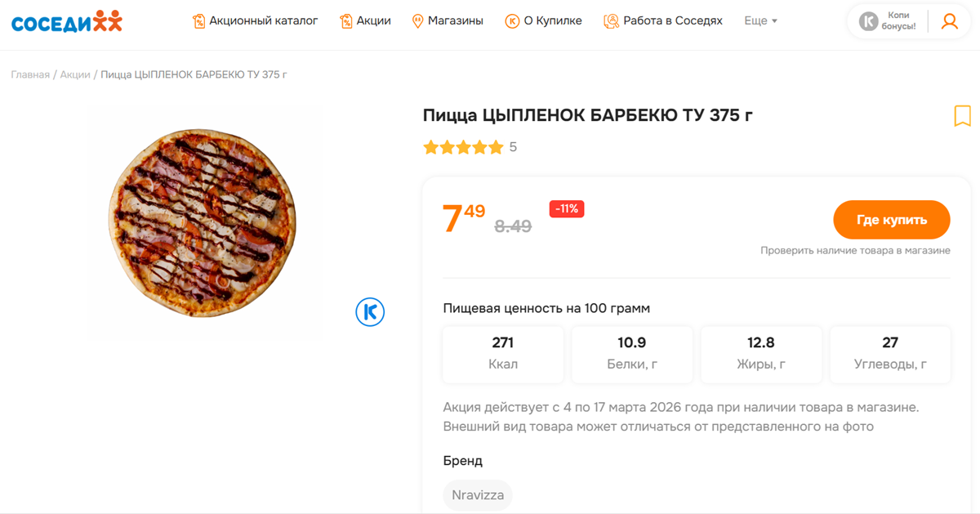Expand the Еще dropdown menu

click(x=759, y=21)
